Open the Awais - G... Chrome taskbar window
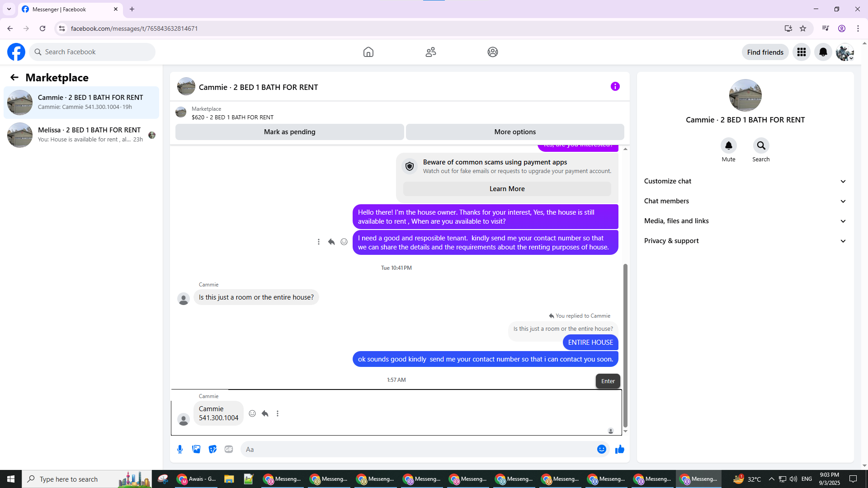Image resolution: width=868 pixels, height=488 pixels. [x=196, y=479]
